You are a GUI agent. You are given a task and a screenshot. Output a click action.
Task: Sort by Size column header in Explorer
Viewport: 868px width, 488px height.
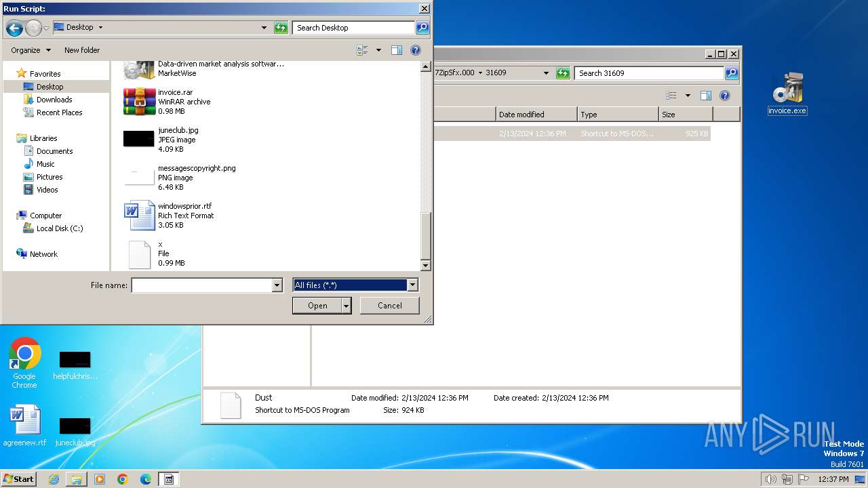pos(686,115)
